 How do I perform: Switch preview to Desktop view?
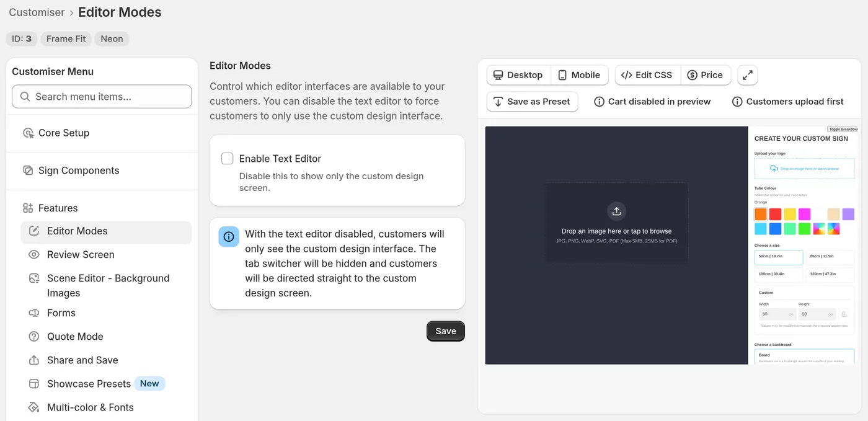click(518, 75)
